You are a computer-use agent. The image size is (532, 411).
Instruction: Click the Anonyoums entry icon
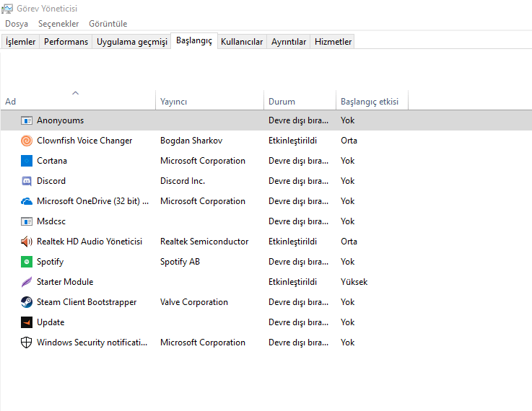coord(27,120)
